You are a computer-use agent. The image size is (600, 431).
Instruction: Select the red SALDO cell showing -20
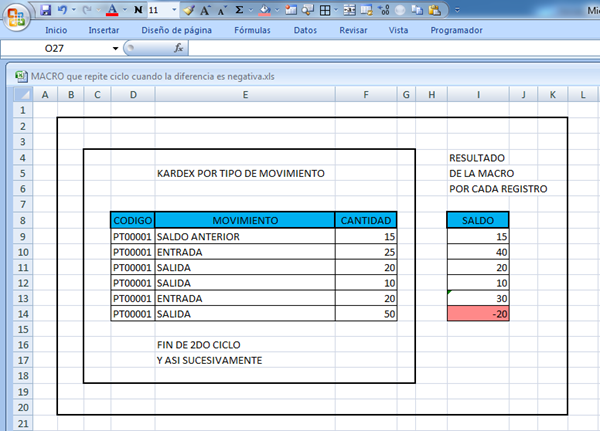(478, 314)
